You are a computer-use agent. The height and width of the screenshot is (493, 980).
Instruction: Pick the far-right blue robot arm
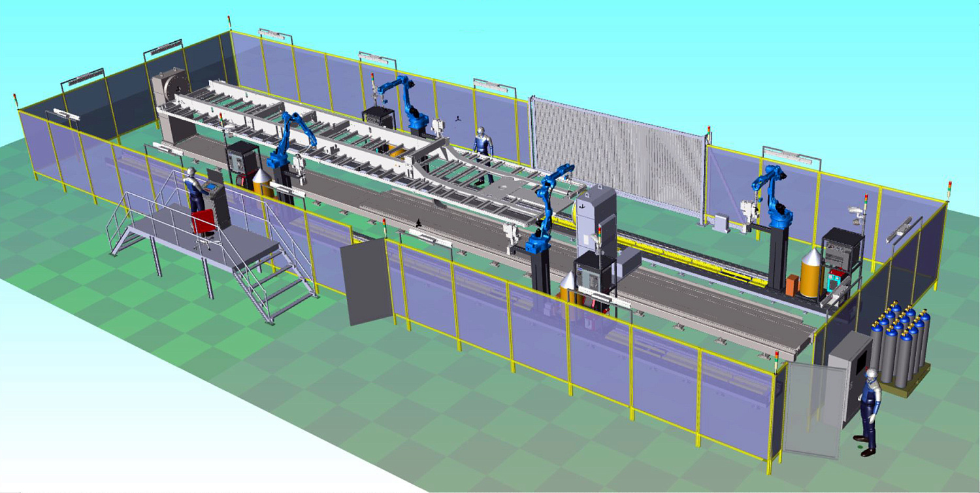(774, 196)
